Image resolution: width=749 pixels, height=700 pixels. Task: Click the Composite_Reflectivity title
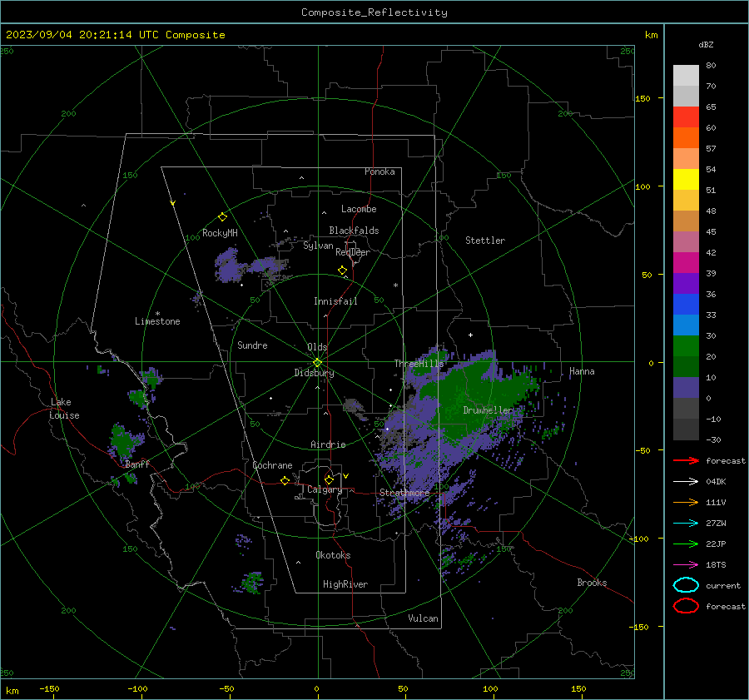pos(374,12)
